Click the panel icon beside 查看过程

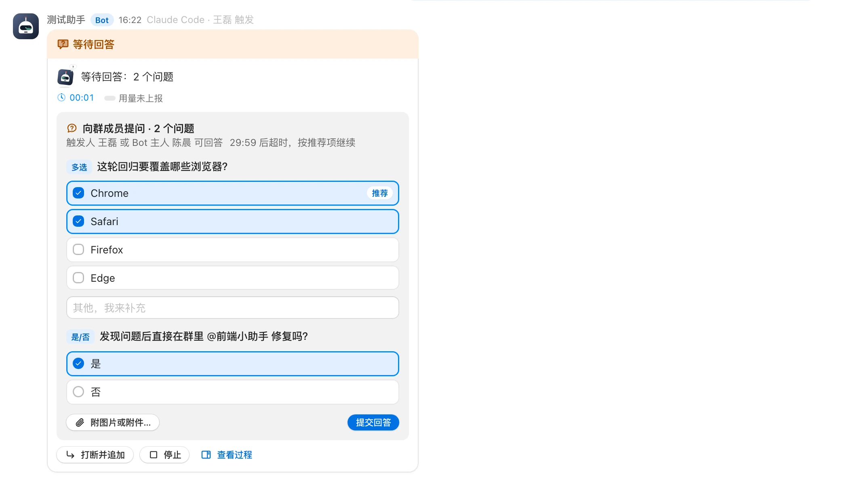tap(206, 455)
